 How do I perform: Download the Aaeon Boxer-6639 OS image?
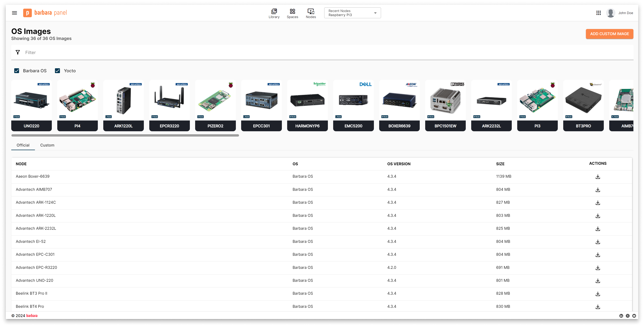tap(598, 177)
